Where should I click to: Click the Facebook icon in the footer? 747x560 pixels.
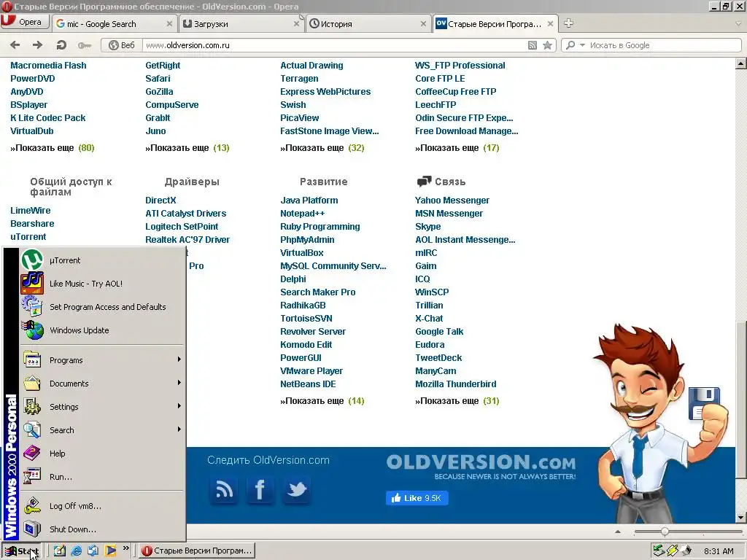pyautogui.click(x=260, y=489)
